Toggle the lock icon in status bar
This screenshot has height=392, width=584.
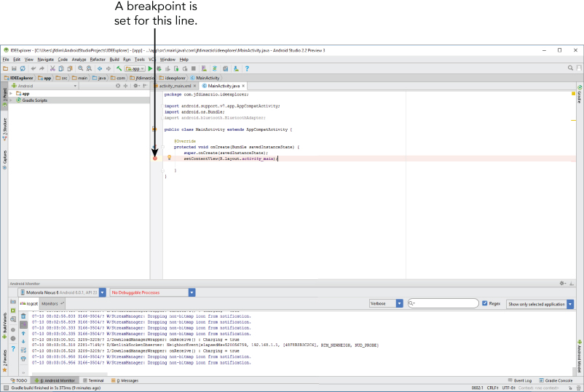click(570, 388)
